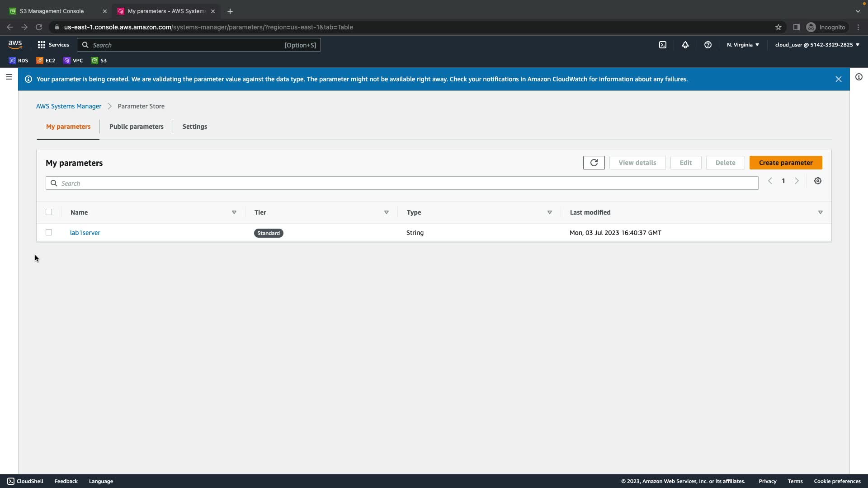
Task: Open the AWS help question mark icon
Action: 708,45
